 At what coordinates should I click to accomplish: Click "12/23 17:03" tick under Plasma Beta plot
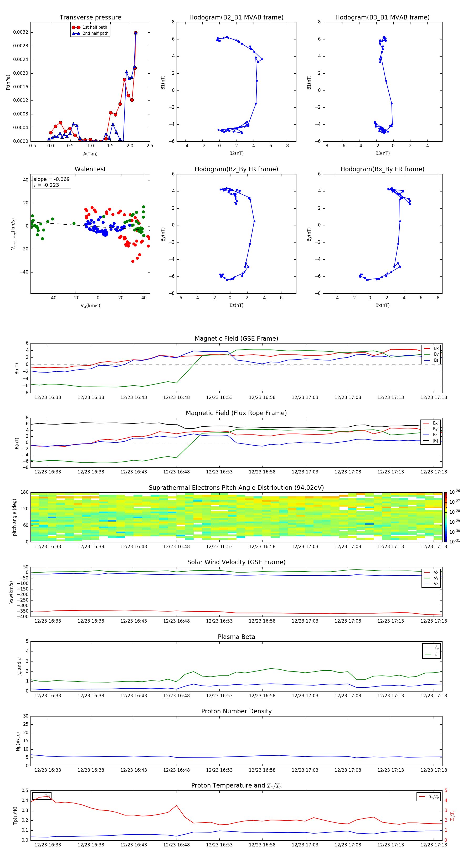coord(305,696)
